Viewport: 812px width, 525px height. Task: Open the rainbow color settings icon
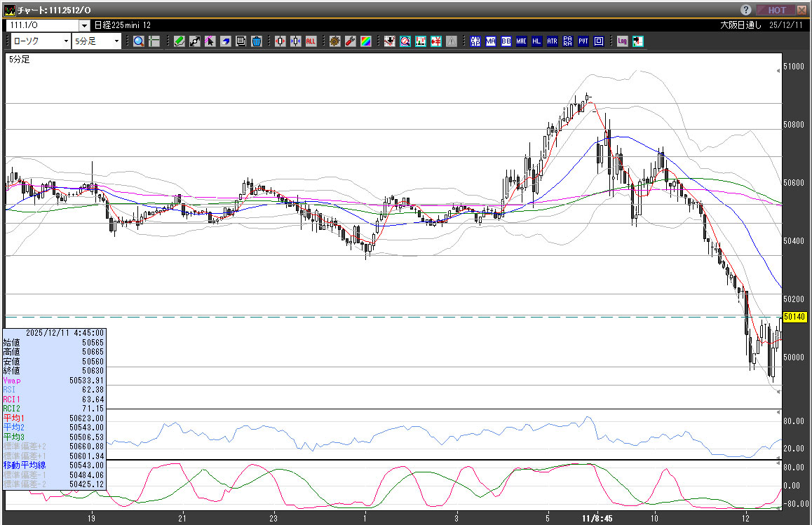click(365, 41)
